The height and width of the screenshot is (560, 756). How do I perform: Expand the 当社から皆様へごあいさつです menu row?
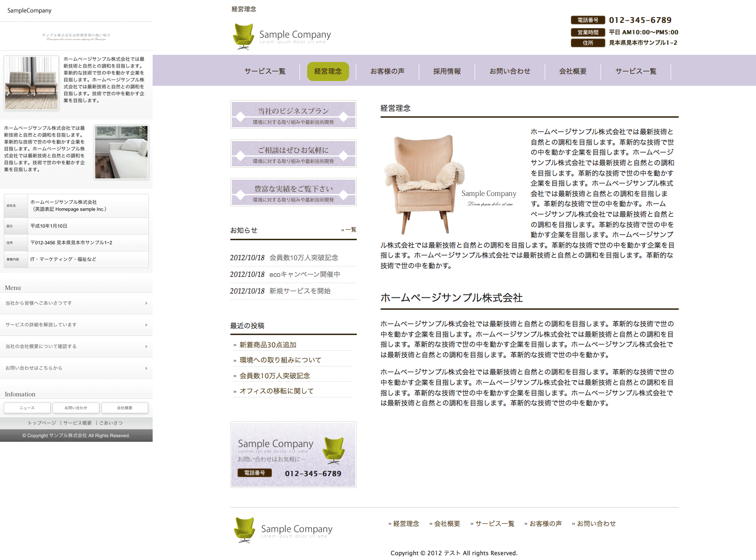[x=76, y=303]
